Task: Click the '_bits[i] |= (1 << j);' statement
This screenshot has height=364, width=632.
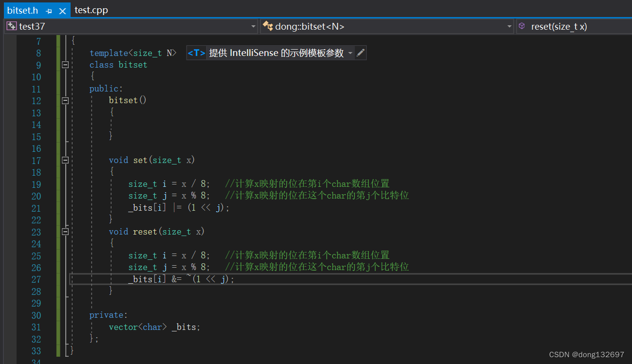Action: coord(179,208)
